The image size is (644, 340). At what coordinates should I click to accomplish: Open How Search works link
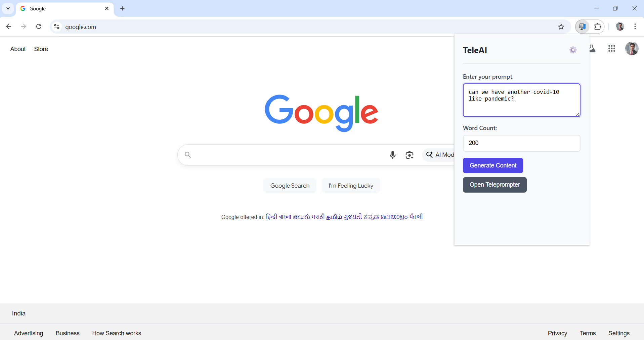117,333
